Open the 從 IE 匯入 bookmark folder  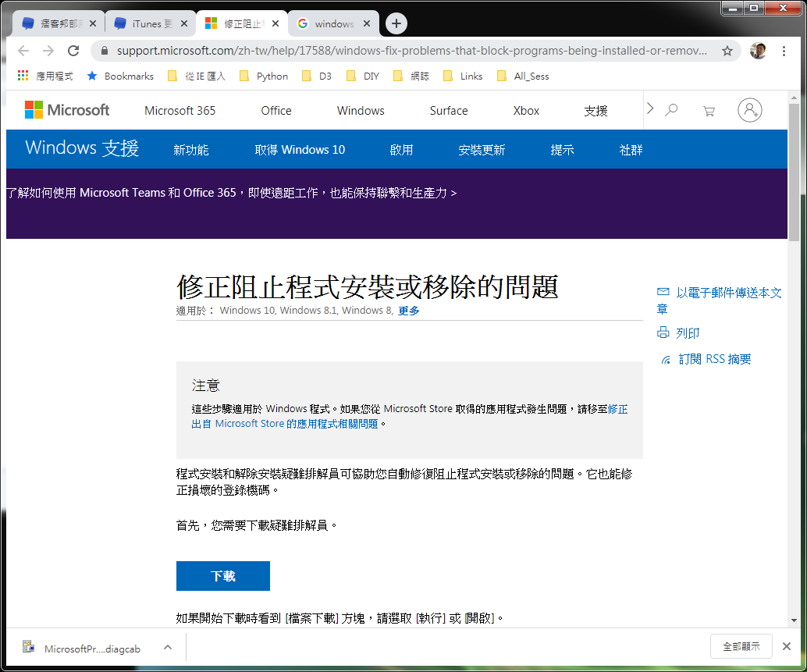pos(197,76)
